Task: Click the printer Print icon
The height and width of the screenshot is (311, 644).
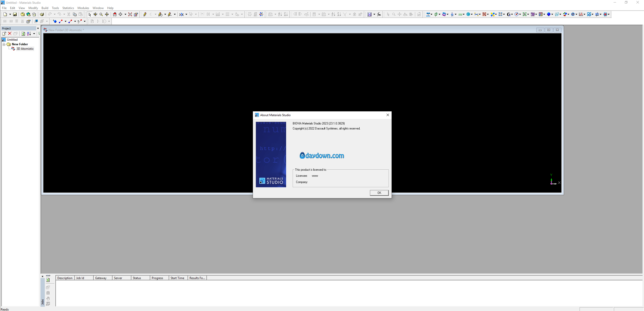Action: pos(42,14)
